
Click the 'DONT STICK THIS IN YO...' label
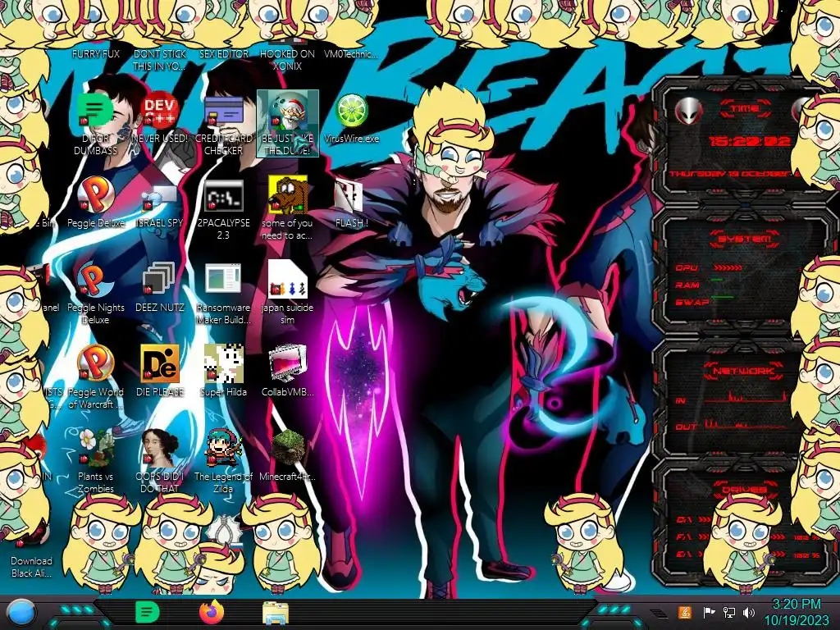pos(160,60)
